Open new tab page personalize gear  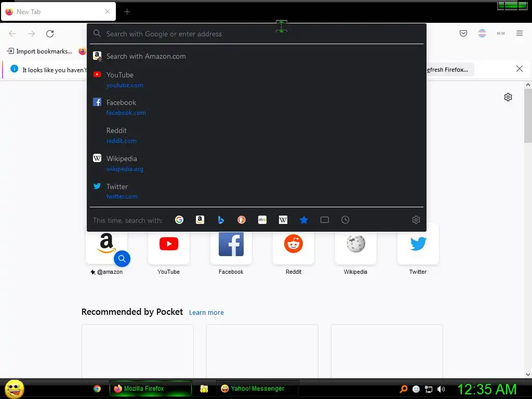coord(508,97)
